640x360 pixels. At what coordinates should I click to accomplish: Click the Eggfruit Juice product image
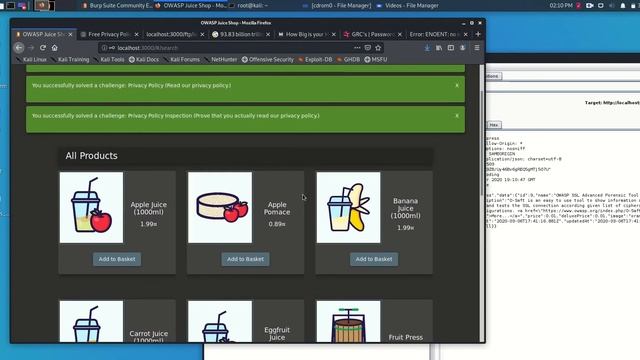coord(220,322)
